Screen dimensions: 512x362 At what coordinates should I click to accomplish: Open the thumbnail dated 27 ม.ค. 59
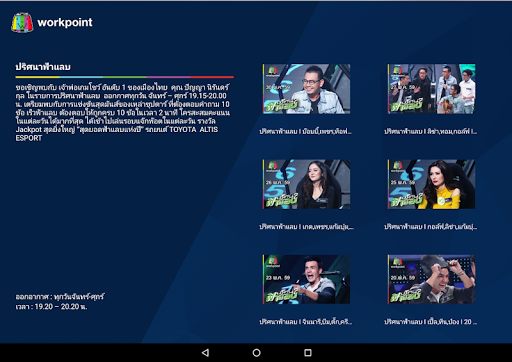pos(431,89)
